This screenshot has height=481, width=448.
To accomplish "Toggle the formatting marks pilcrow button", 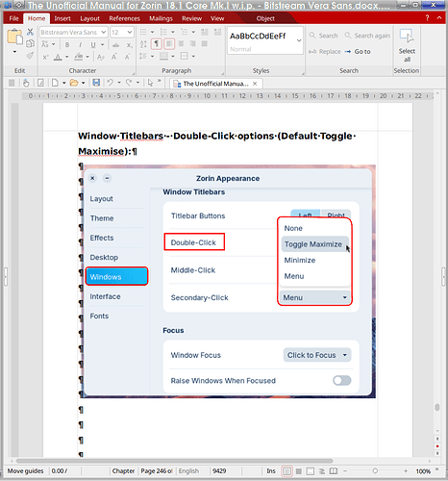I will click(x=157, y=43).
